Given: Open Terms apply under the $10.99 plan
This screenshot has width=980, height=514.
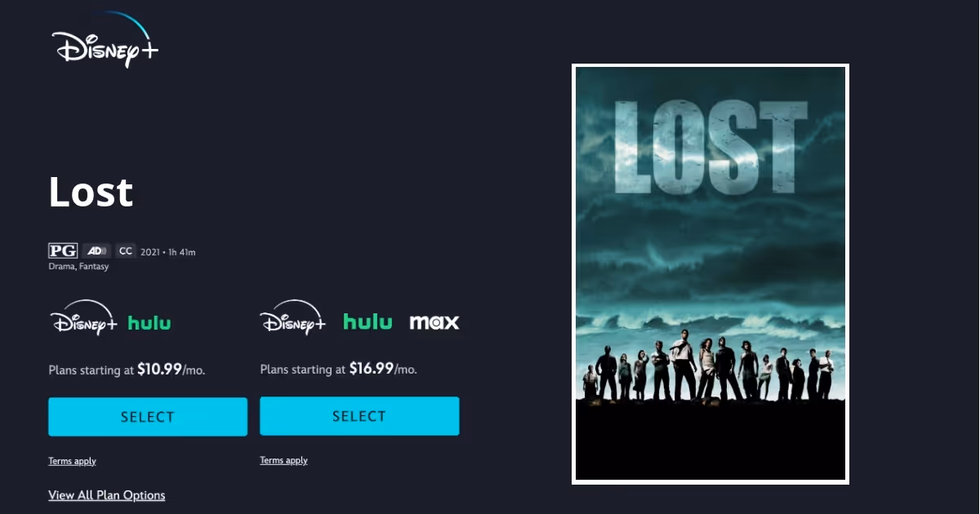Looking at the screenshot, I should [72, 461].
